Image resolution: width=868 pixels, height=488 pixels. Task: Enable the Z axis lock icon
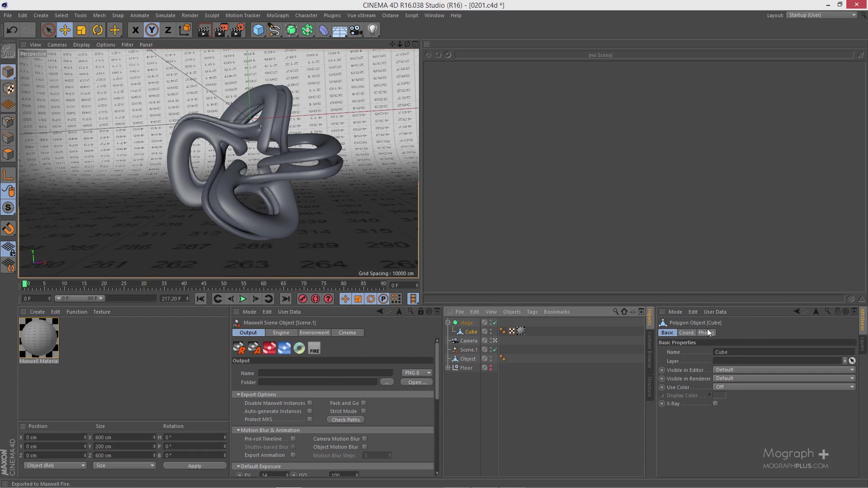pyautogui.click(x=168, y=30)
